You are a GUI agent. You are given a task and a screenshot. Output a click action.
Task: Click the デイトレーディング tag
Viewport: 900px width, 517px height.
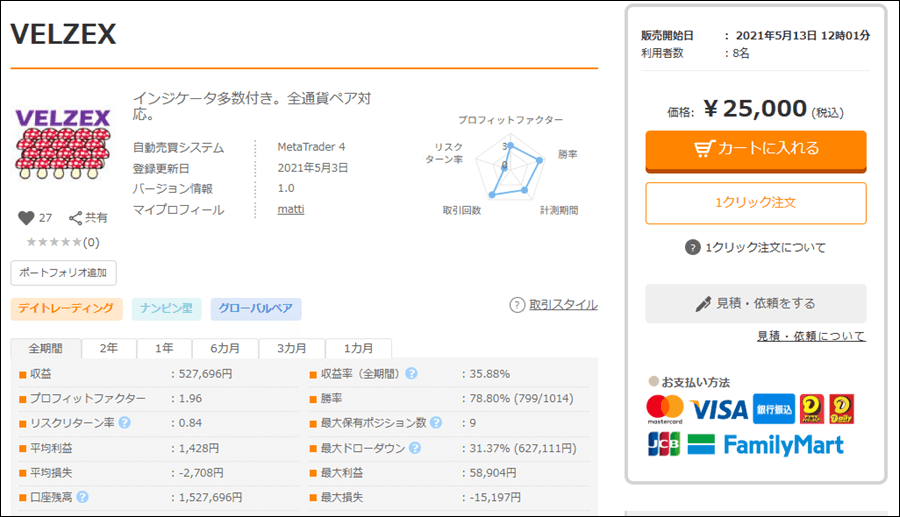point(67,309)
